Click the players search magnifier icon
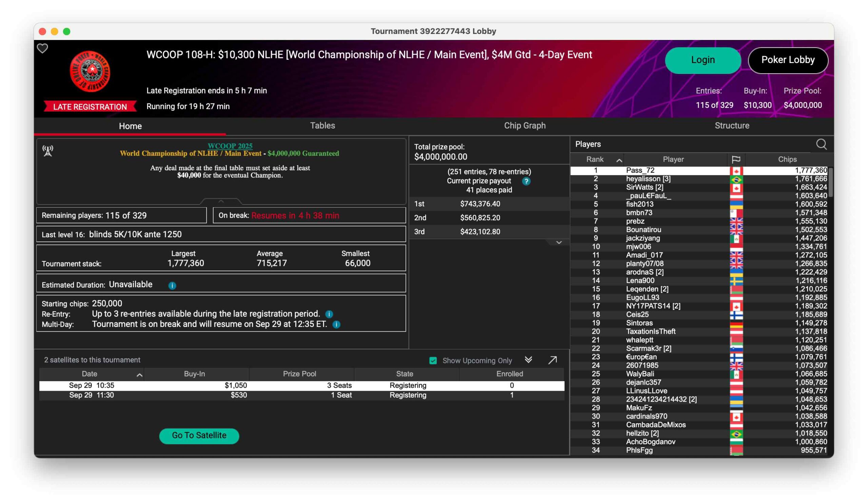This screenshot has height=503, width=868. pyautogui.click(x=821, y=144)
